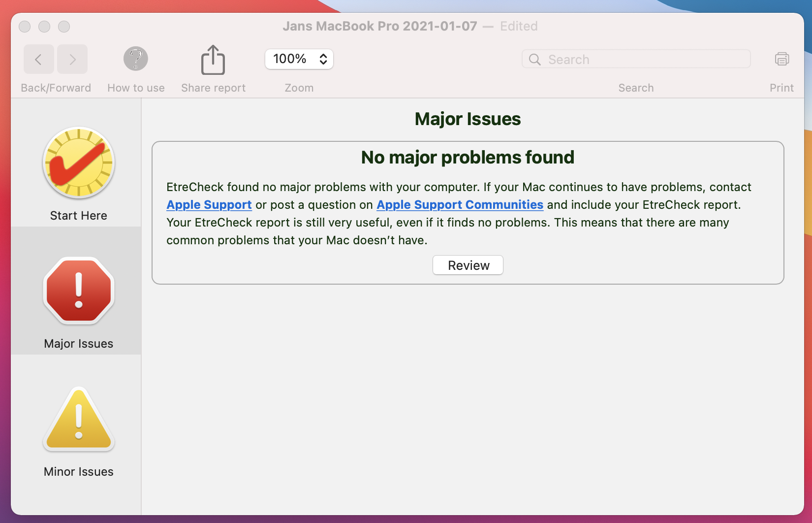
Task: Select the Start Here checkmark icon
Action: point(79,163)
